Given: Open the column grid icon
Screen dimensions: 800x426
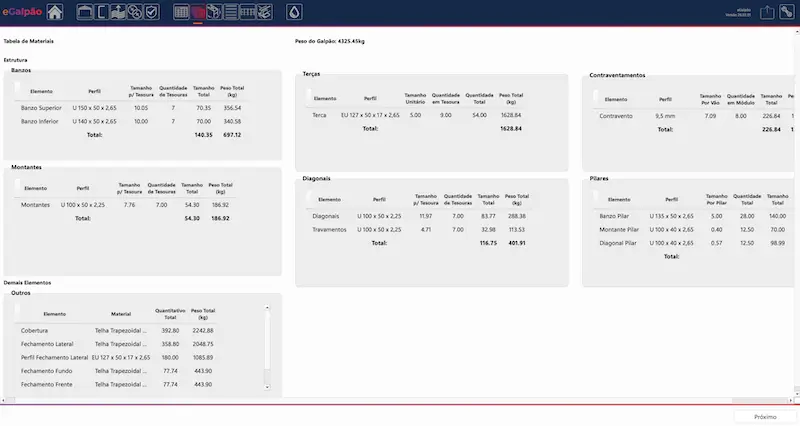Looking at the screenshot, I should coord(247,12).
